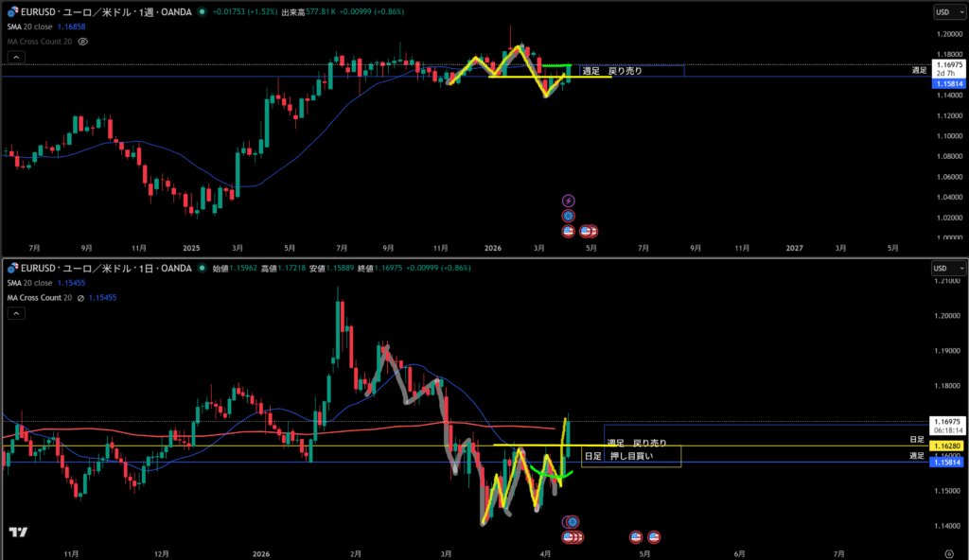
Task: Select the 日足 押し目買い text box annotation
Action: click(630, 457)
